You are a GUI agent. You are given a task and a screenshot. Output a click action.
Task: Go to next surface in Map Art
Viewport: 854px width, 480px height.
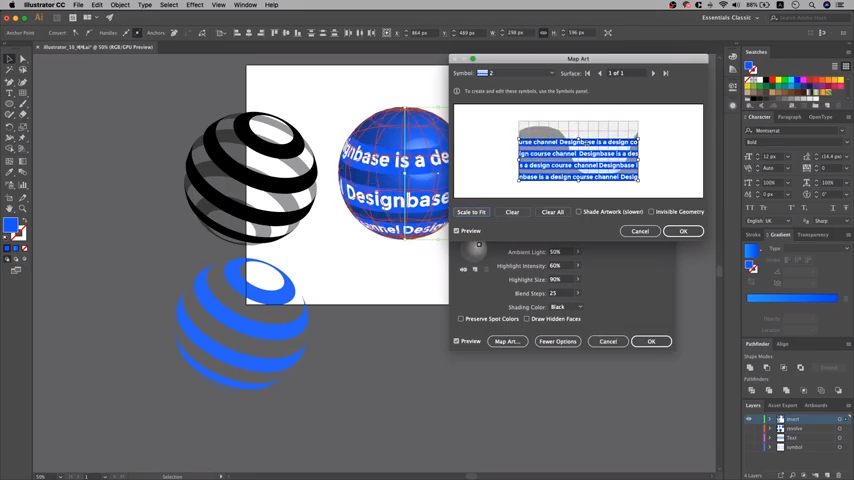pos(653,73)
